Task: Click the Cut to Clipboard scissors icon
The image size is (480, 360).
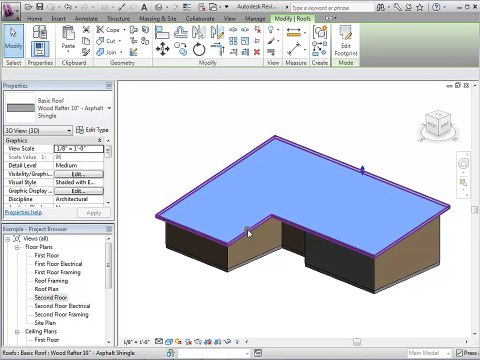Action: (86, 30)
